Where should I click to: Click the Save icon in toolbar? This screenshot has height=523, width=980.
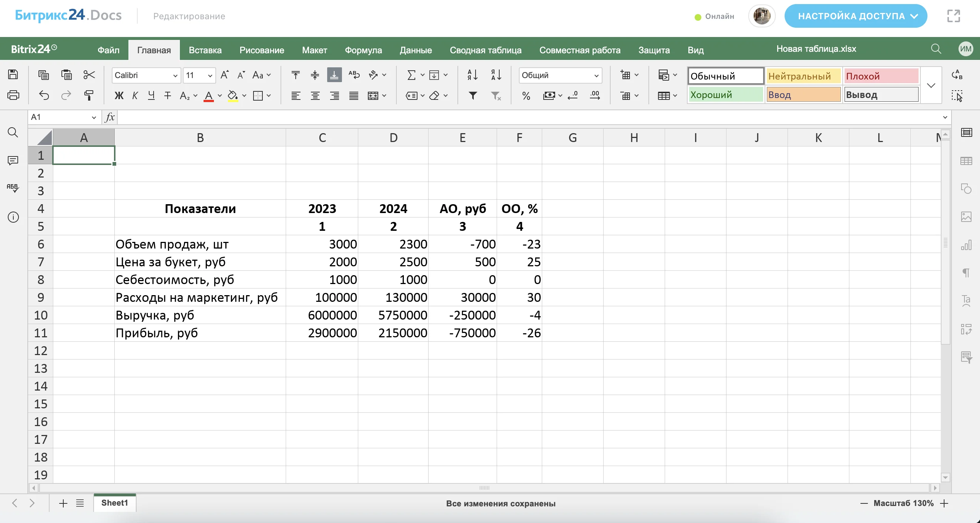point(13,74)
